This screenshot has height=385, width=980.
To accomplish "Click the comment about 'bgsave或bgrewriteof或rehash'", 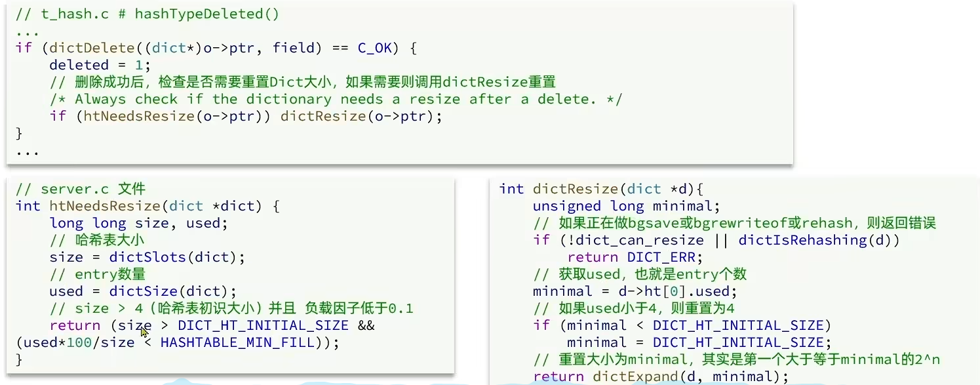I will pos(734,223).
